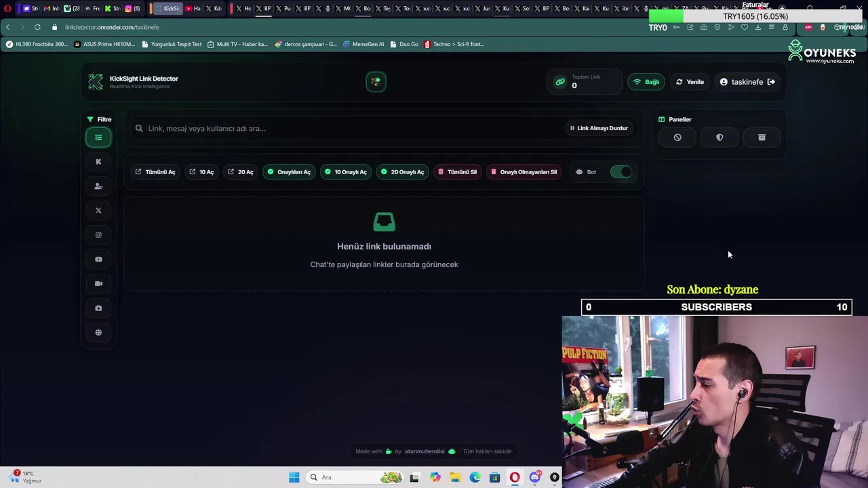Open Copilot from the taskbar
The height and width of the screenshot is (488, 868).
click(x=435, y=478)
